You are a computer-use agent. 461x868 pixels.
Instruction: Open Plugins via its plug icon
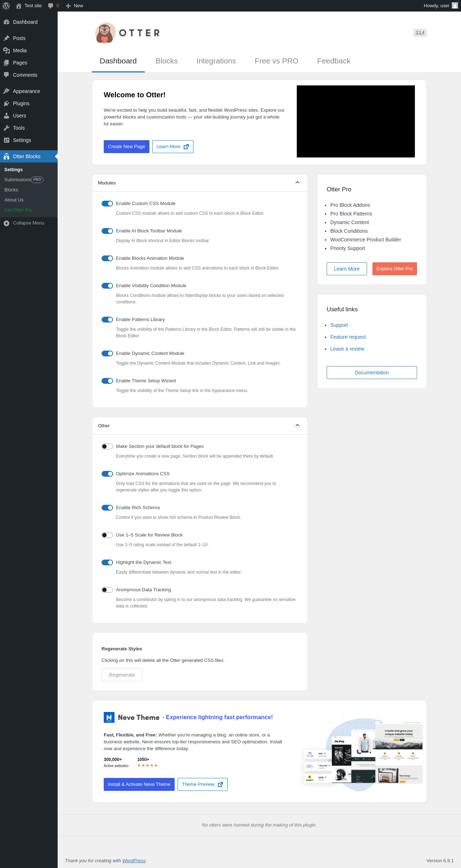[x=6, y=103]
